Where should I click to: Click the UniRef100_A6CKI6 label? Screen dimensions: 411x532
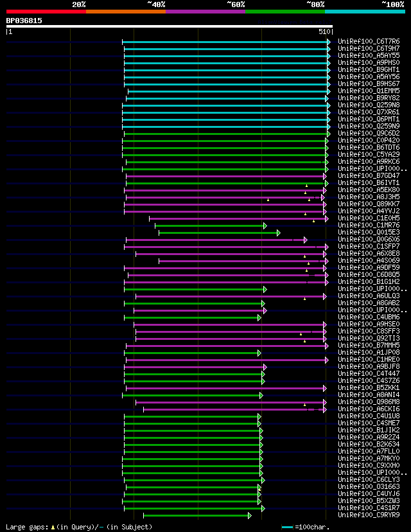369,409
